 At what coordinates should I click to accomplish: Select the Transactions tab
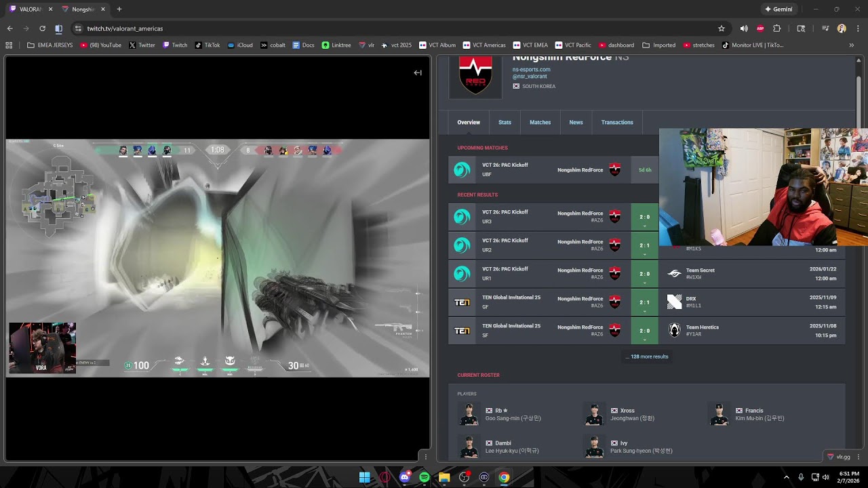tap(617, 123)
